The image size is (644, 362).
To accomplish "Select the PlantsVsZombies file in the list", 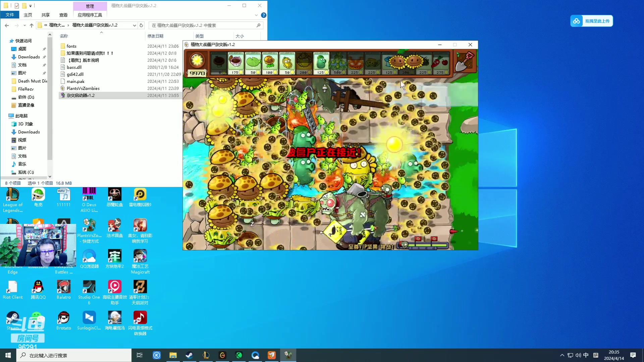I will (83, 88).
